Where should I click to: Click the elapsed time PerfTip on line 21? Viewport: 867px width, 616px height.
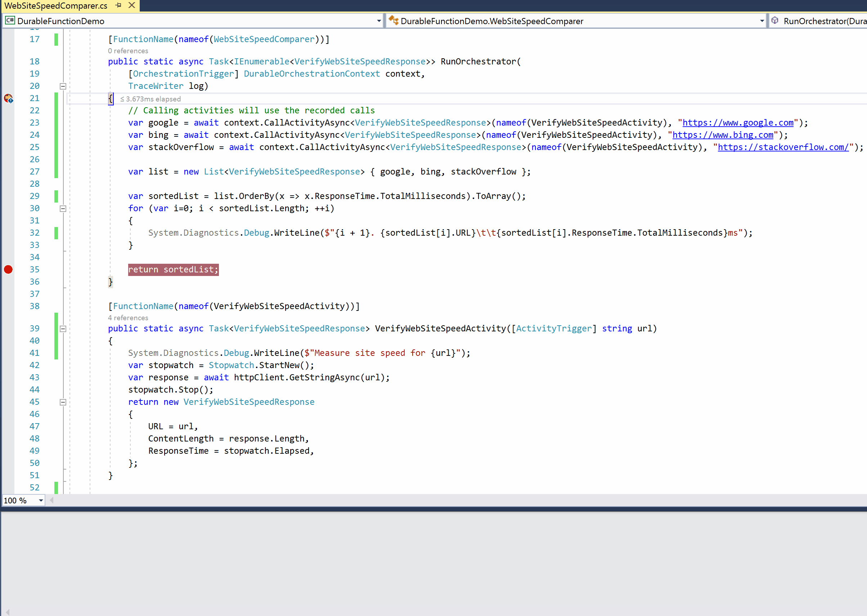151,99
